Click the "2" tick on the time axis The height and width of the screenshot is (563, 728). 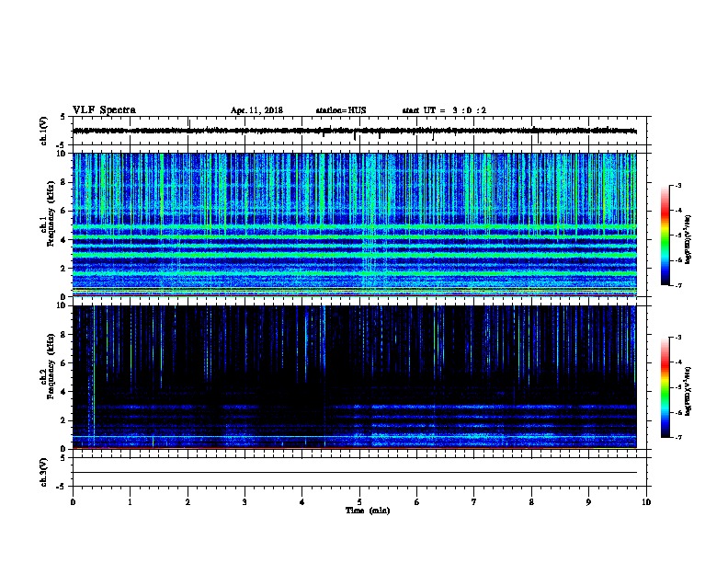tap(188, 502)
